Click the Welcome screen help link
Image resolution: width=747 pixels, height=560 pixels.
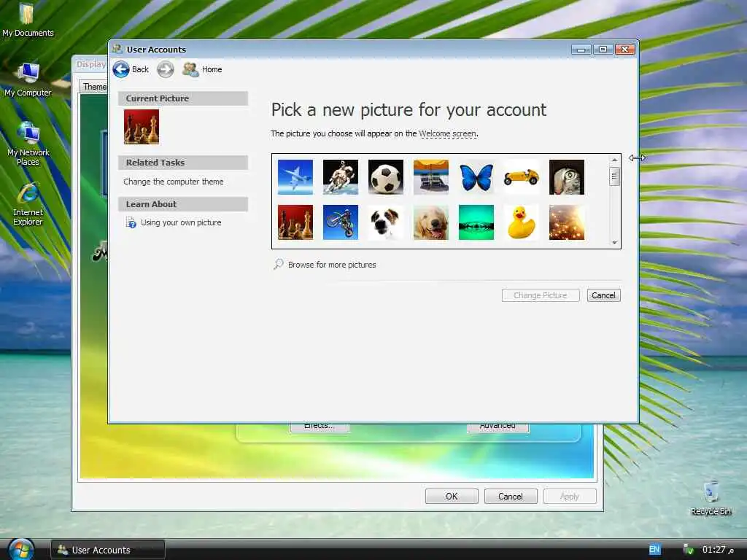pyautogui.click(x=447, y=134)
